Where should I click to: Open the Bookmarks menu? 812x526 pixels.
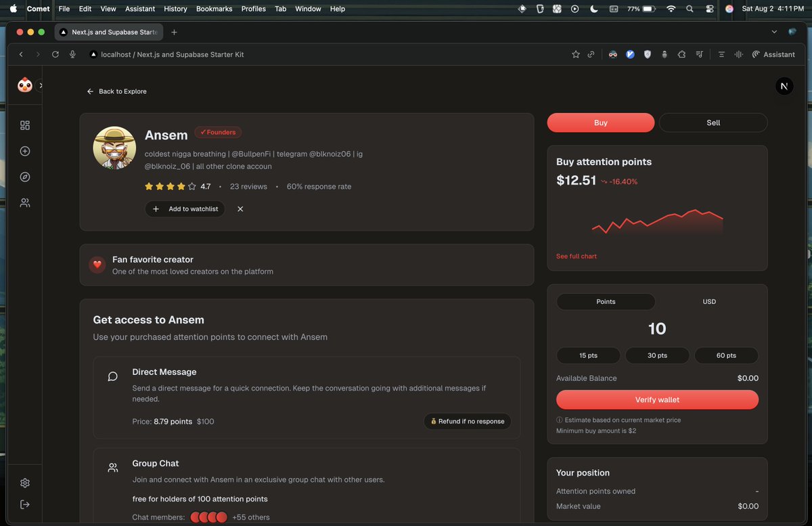pyautogui.click(x=214, y=9)
